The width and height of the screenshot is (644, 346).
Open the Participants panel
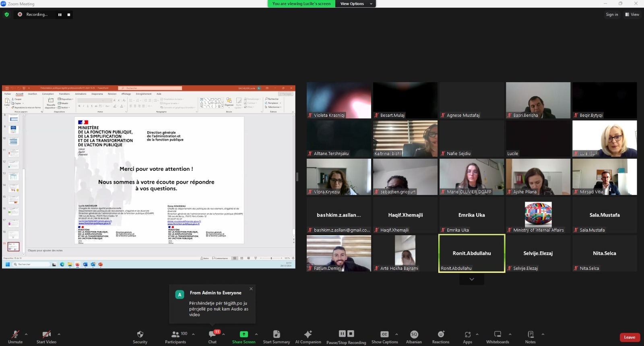[x=175, y=334]
